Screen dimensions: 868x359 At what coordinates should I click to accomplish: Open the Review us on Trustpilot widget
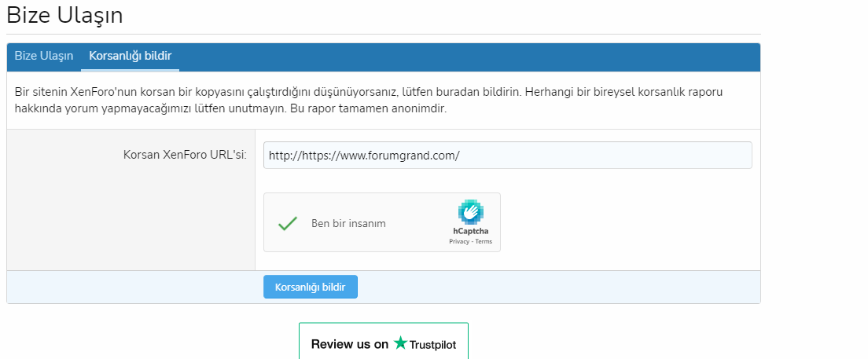pos(384,342)
